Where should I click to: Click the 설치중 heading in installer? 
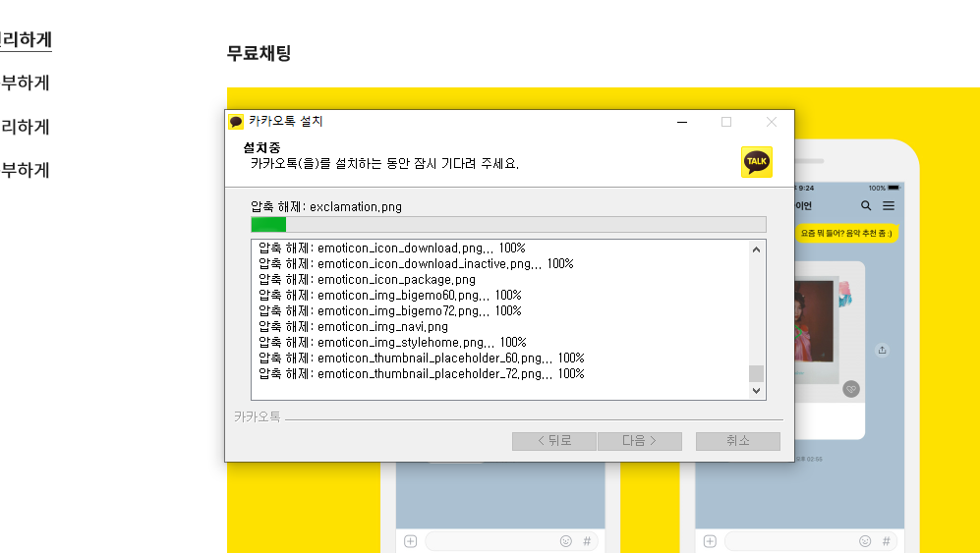(261, 148)
